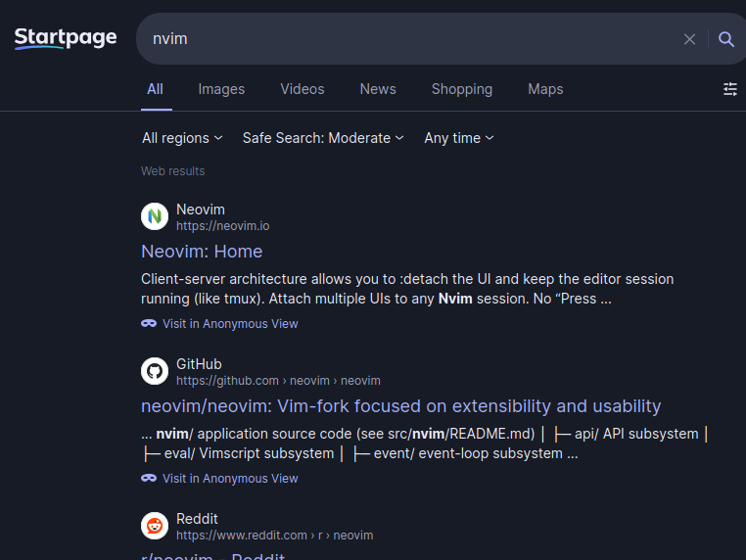Visit GitHub result in Anonymous View
This screenshot has height=560, width=746.
pyautogui.click(x=230, y=479)
